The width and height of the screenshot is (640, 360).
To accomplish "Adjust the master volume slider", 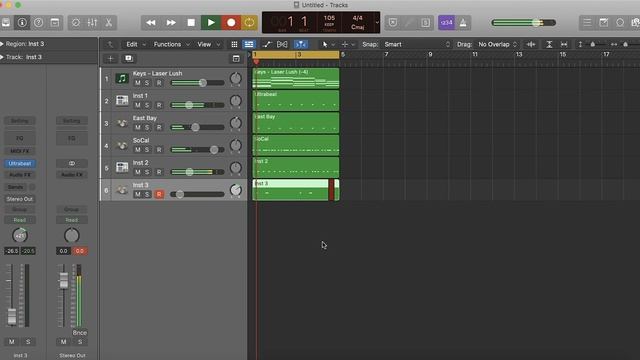I will click(524, 23).
